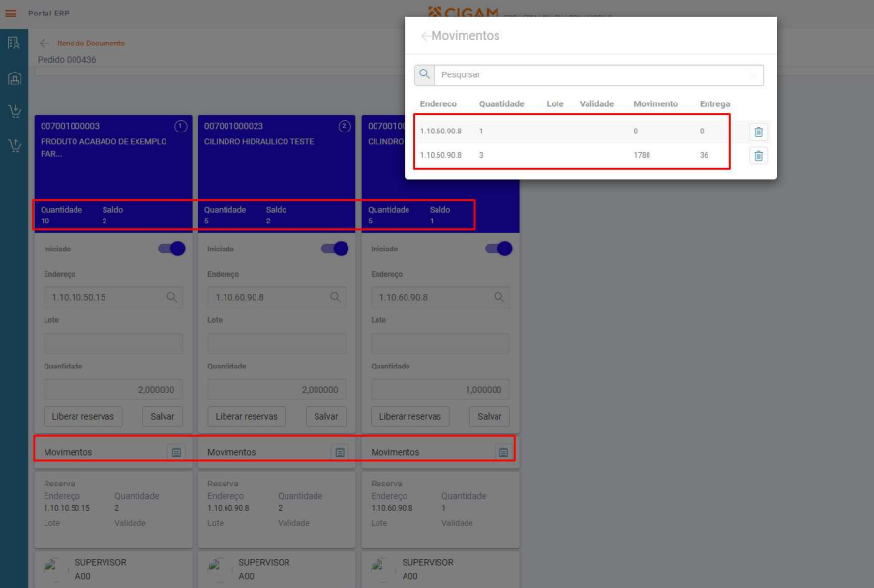Viewport: 874px width, 588px height.
Task: Delete the movement row with quantity 3
Action: (x=758, y=156)
